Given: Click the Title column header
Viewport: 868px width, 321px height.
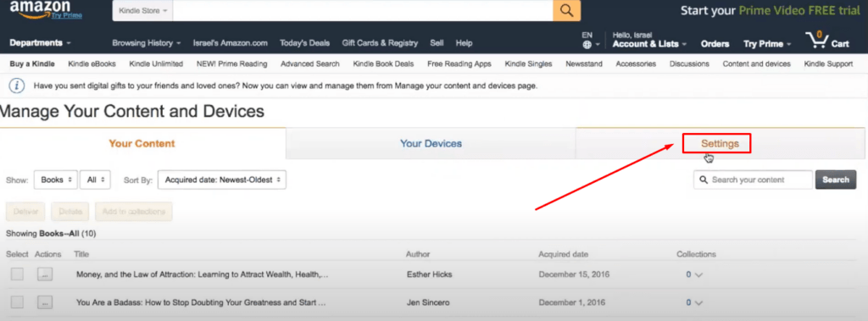Looking at the screenshot, I should click(x=81, y=254).
